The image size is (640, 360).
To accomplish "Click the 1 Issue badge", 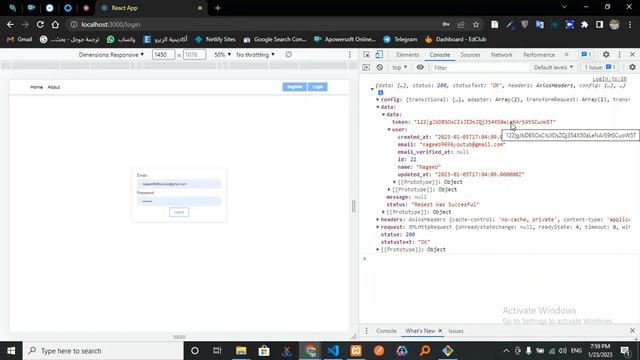I will tap(600, 67).
